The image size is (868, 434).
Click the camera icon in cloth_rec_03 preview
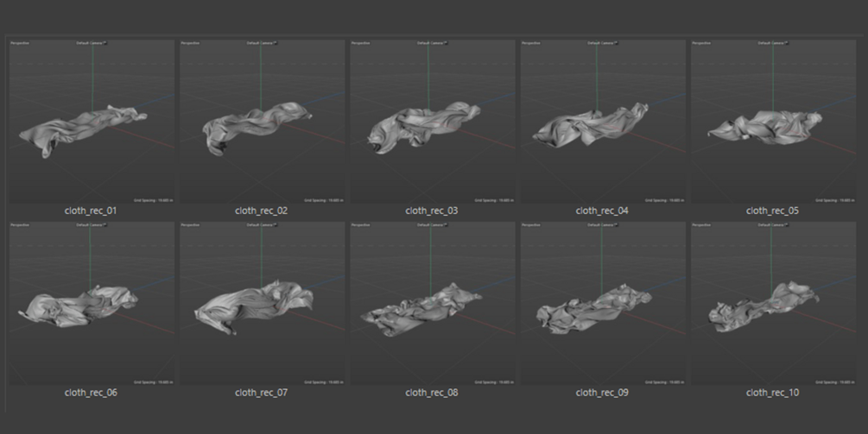coord(447,42)
